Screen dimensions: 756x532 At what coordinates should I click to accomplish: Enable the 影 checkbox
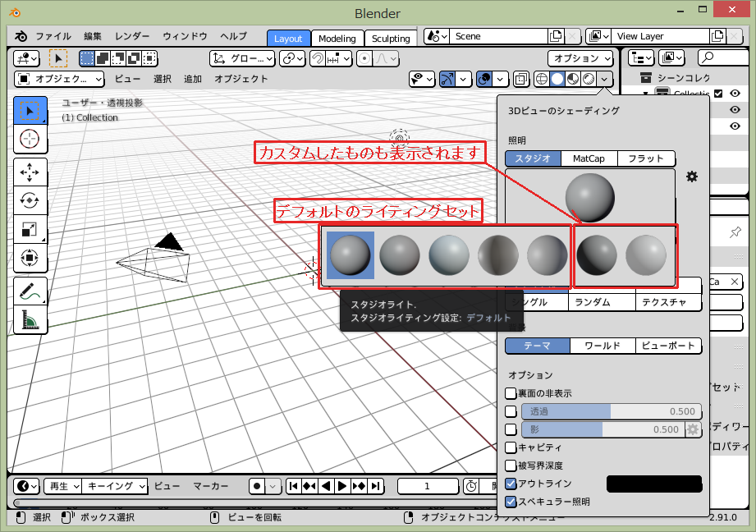(511, 429)
